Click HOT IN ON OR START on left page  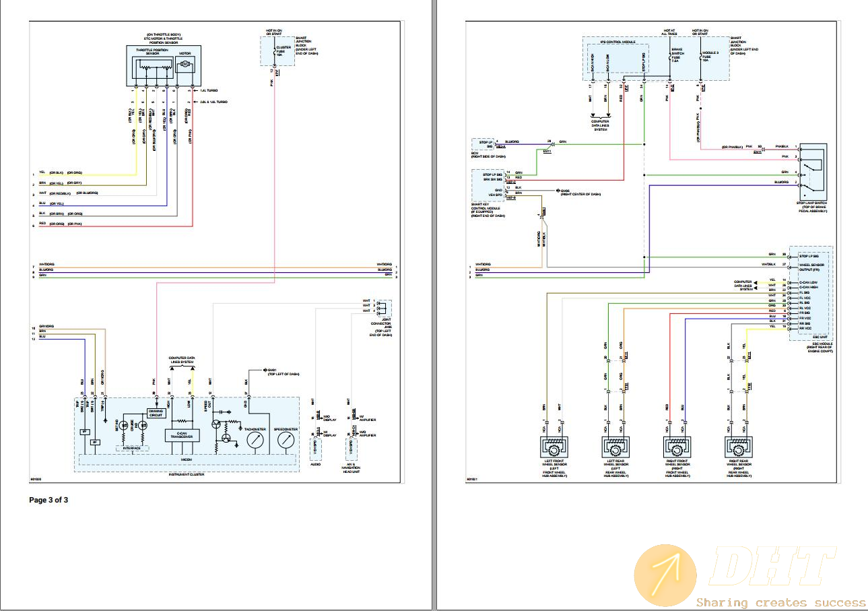(x=275, y=32)
